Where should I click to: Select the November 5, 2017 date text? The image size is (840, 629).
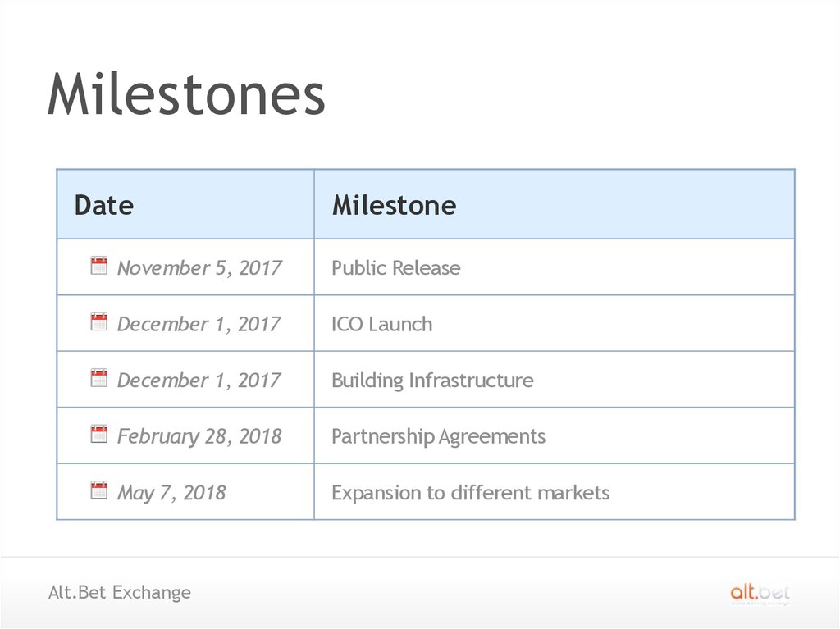(x=199, y=268)
